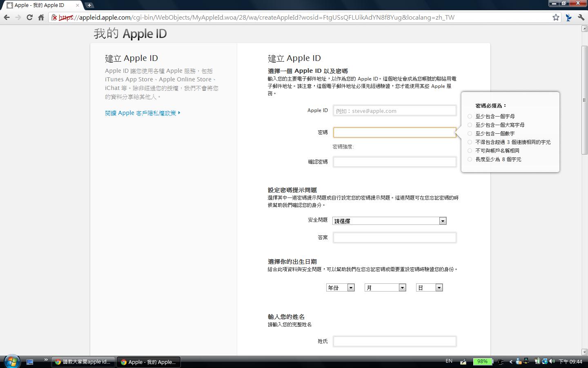Image resolution: width=588 pixels, height=368 pixels.
Task: Click the page scrollbar up arrow
Action: [x=584, y=29]
